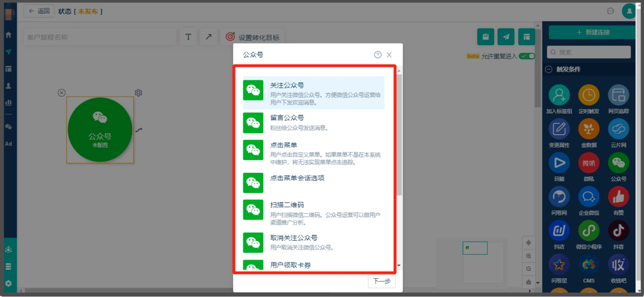Select the 抖音 connection icon
The height and width of the screenshot is (297, 644).
coord(618,230)
